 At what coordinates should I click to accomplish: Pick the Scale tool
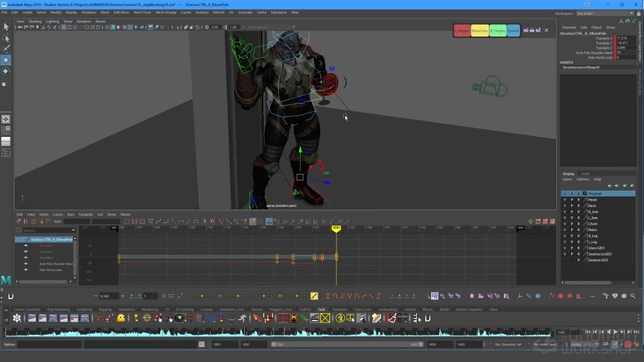pos(6,83)
